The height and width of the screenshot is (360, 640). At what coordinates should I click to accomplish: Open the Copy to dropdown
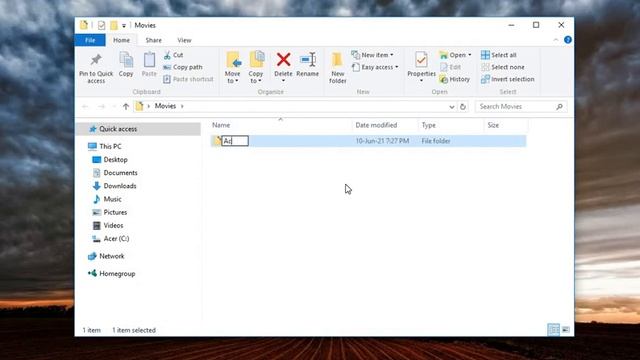[256, 68]
